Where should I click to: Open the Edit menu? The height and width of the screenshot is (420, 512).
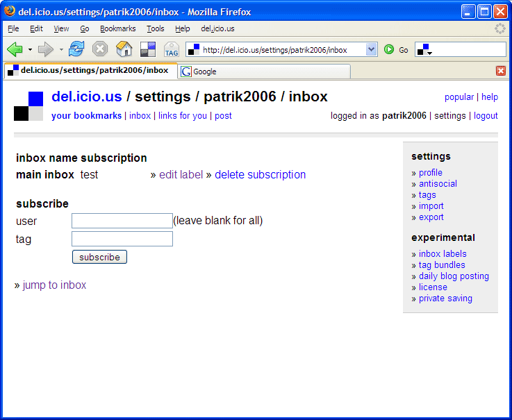[36, 28]
